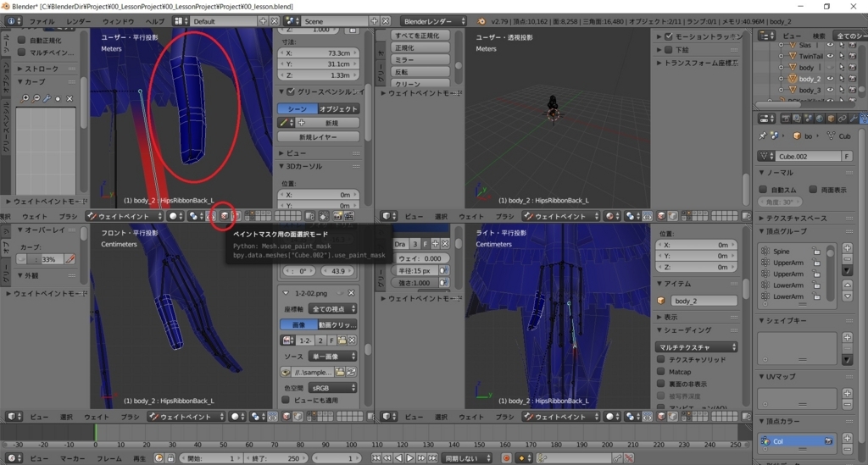
Task: Zoom in on the brush curve widget
Action: (25, 98)
